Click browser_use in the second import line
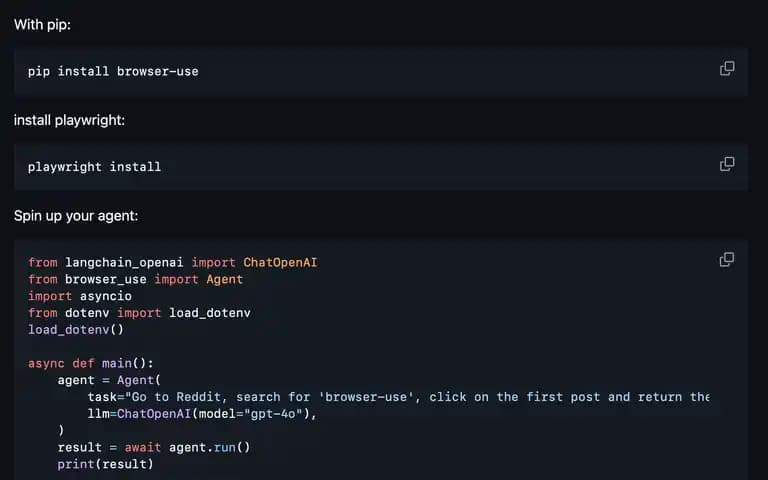The height and width of the screenshot is (480, 768). pos(105,279)
